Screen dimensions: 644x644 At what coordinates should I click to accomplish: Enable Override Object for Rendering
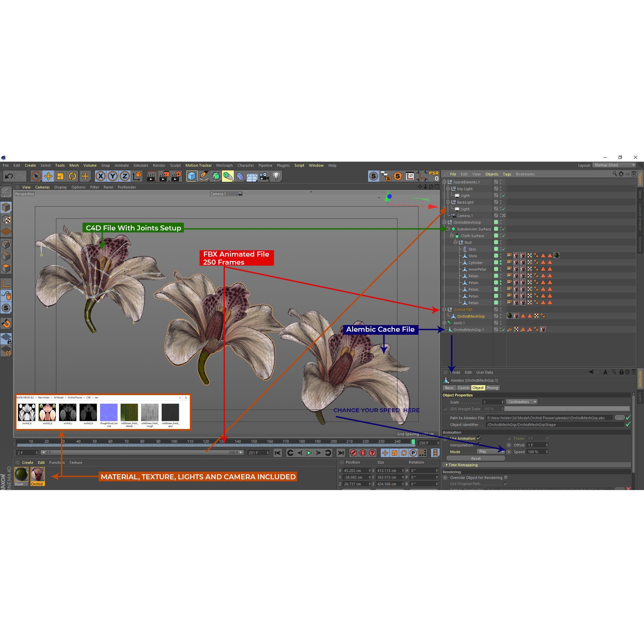[x=505, y=478]
